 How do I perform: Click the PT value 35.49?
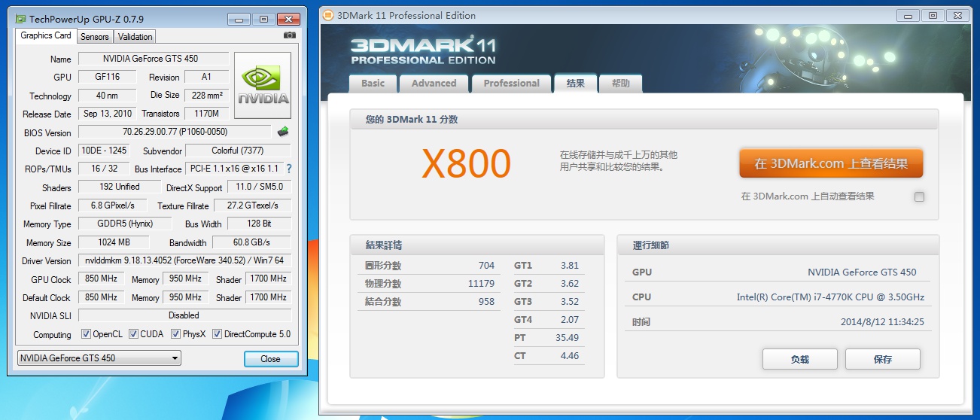[567, 338]
